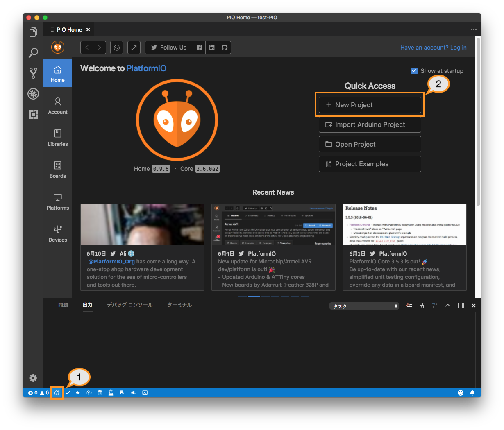Click the New Project button
This screenshot has height=430, width=504.
click(x=370, y=105)
